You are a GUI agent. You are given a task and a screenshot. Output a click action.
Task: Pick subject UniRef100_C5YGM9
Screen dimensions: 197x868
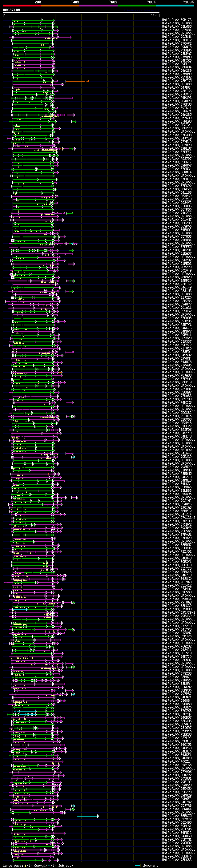click(177, 118)
